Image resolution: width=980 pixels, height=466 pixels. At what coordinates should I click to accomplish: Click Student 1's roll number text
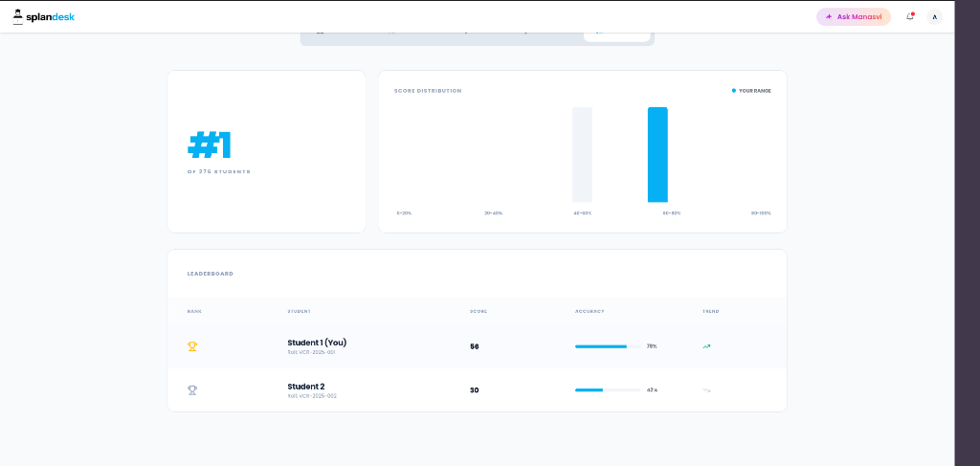[311, 352]
